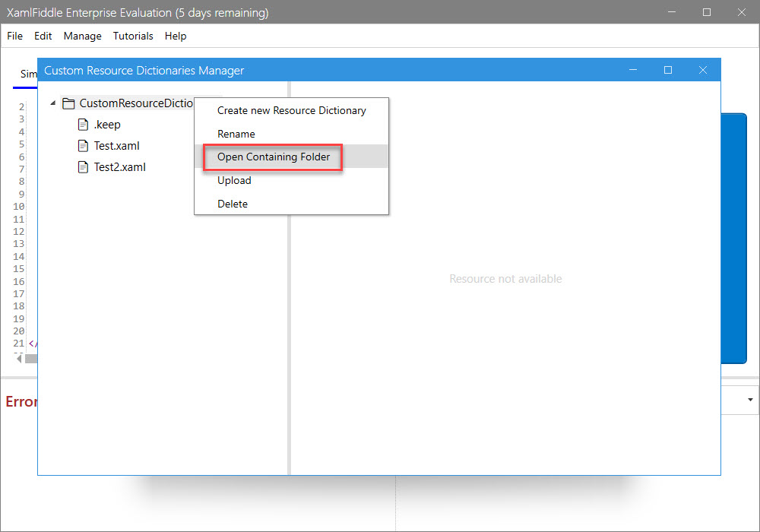Click the folder icon of CustomResourceDictionaries

(69, 103)
